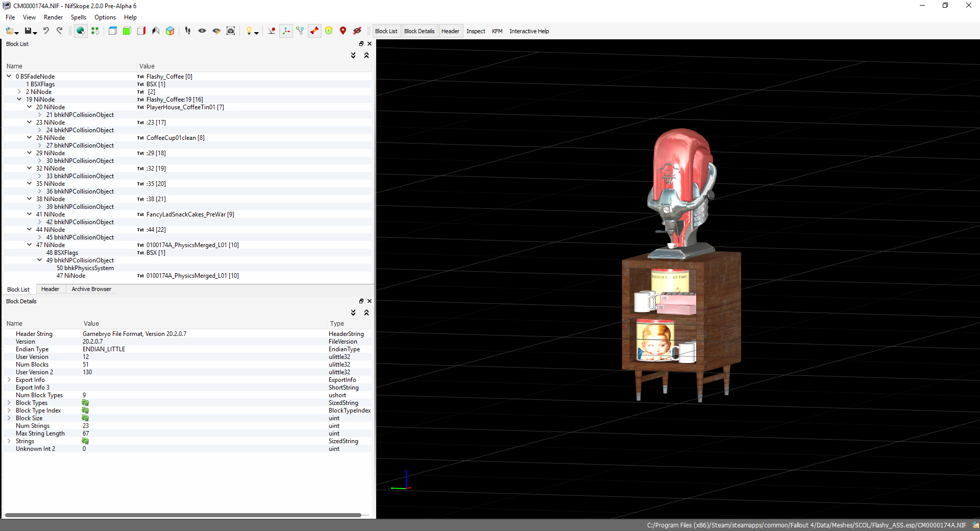Click the Undo arrow icon

[x=46, y=31]
